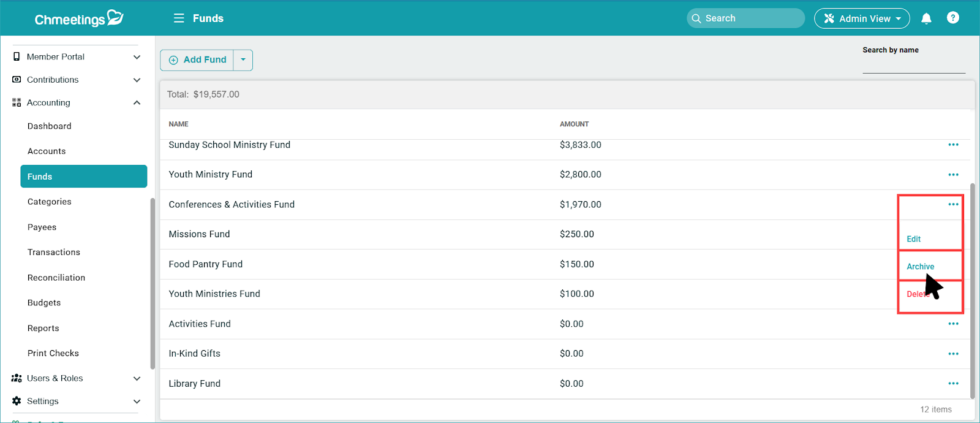
Task: Choose Edit in the fund context menu
Action: coord(913,239)
